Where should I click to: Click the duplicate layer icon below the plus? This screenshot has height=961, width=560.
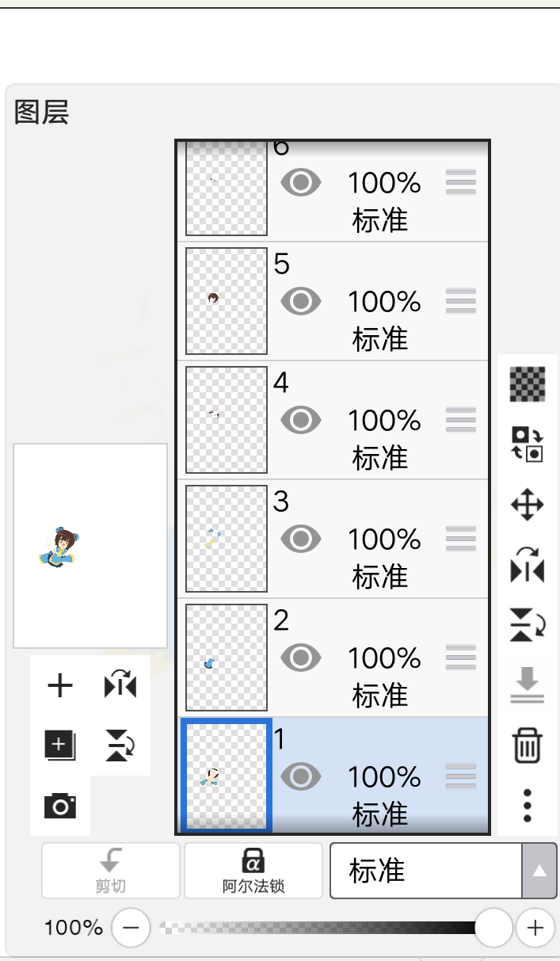pyautogui.click(x=60, y=746)
